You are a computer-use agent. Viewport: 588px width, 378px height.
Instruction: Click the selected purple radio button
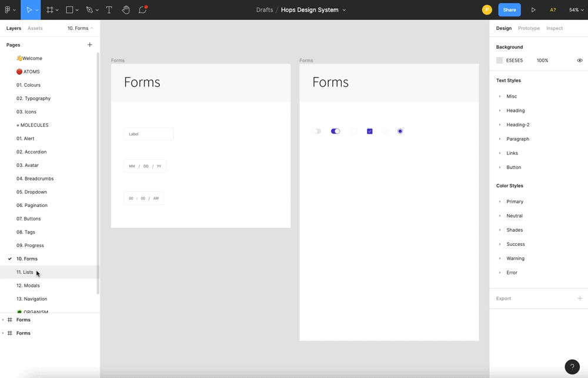(400, 131)
